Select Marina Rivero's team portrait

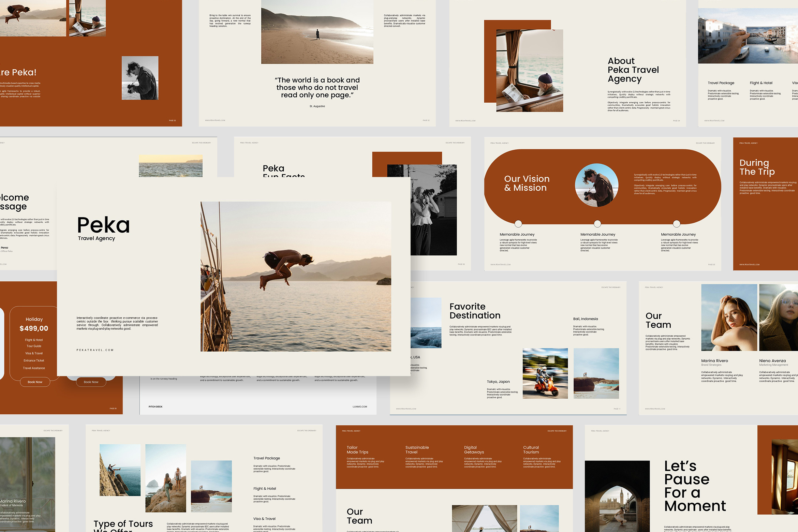click(x=729, y=317)
